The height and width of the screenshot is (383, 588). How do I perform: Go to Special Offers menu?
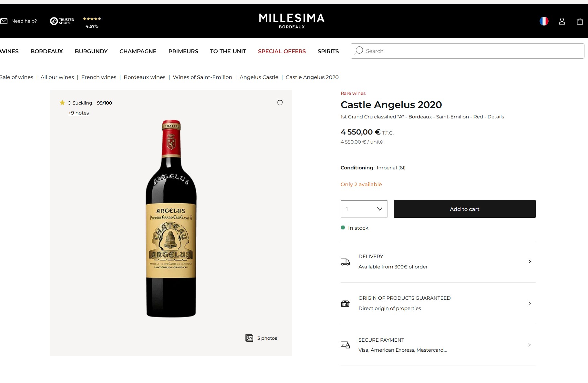[x=282, y=51]
